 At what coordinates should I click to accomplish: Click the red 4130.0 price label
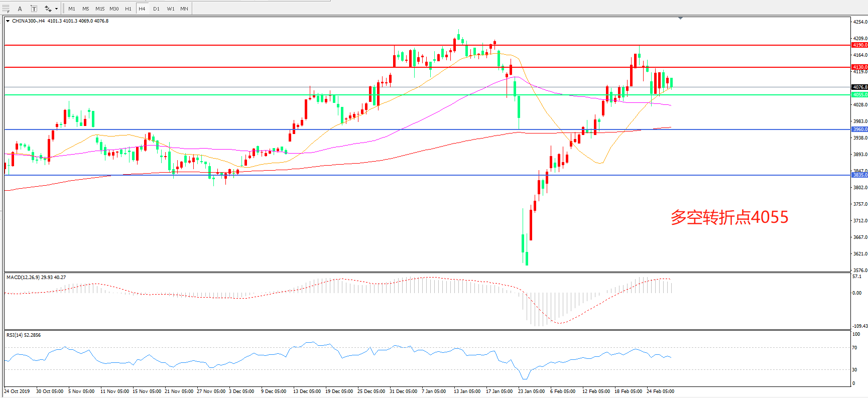[x=859, y=67]
